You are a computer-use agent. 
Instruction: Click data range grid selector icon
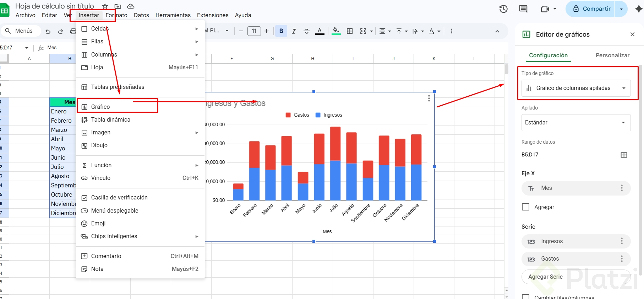click(624, 155)
